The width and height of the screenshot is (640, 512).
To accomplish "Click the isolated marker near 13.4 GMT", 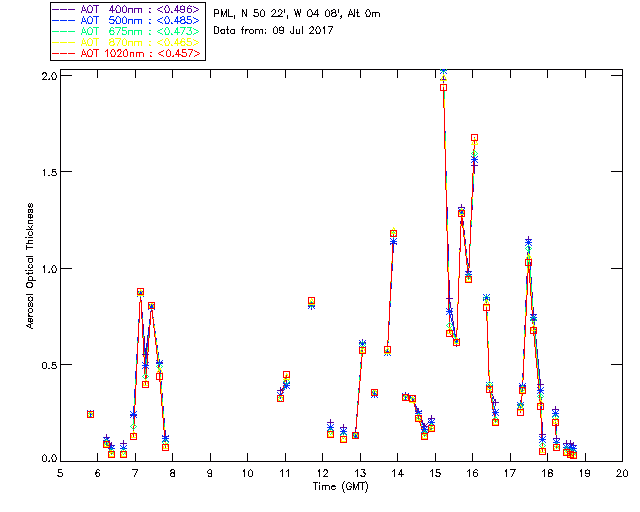I will pyautogui.click(x=374, y=393).
